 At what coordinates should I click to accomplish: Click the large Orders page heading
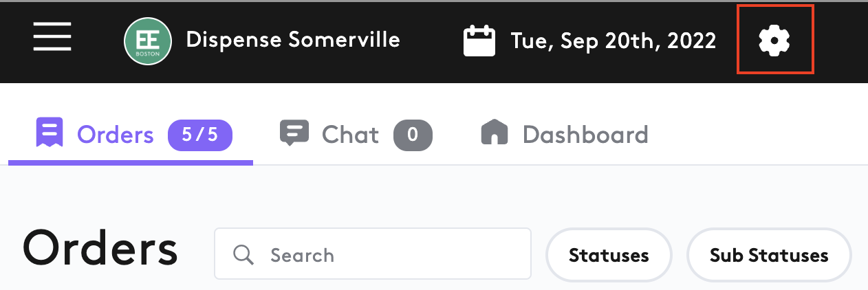(100, 249)
